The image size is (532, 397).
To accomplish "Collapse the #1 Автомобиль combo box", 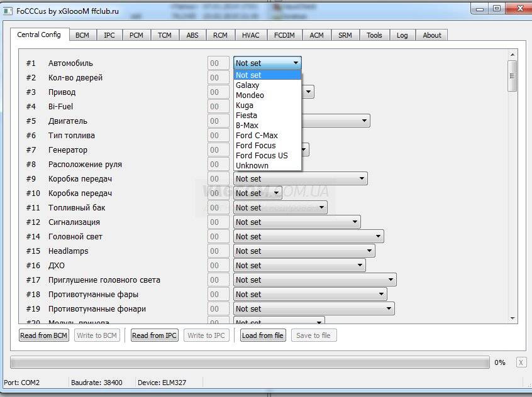I will pyautogui.click(x=267, y=63).
